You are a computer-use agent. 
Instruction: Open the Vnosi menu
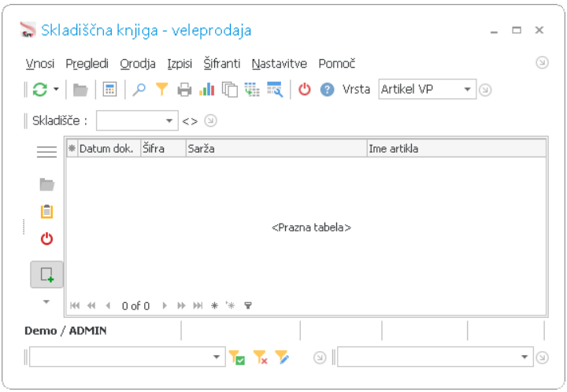pyautogui.click(x=40, y=64)
